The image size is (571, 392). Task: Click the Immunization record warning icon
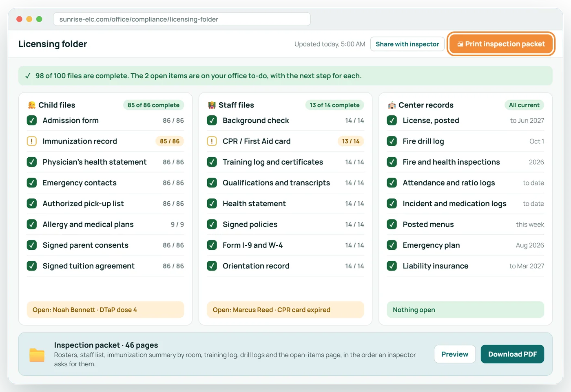(x=32, y=141)
